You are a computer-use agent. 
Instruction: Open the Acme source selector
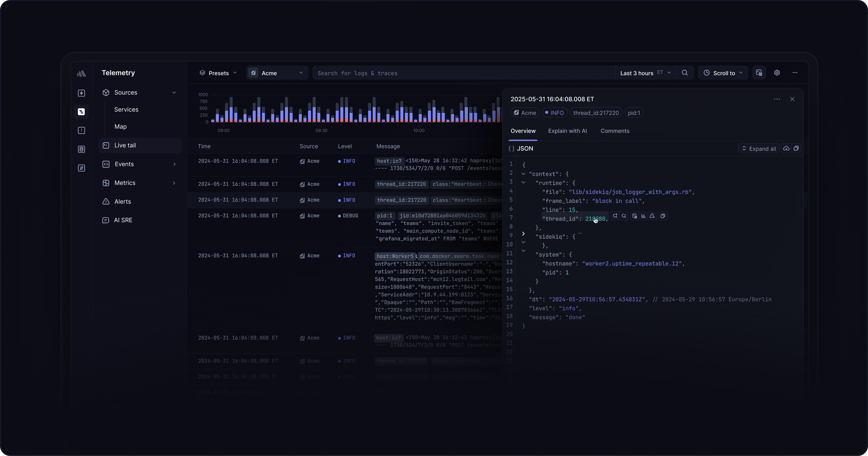click(x=277, y=73)
